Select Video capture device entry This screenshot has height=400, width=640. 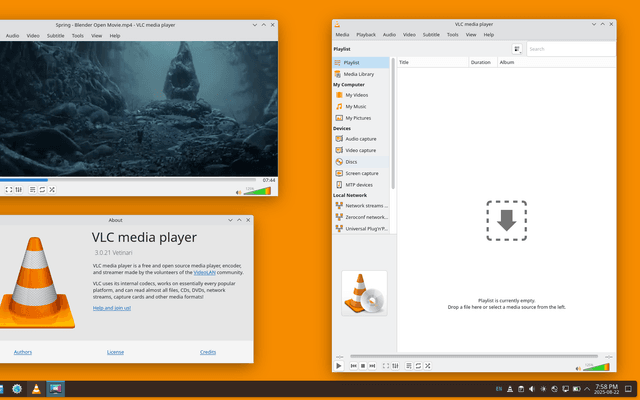click(361, 150)
